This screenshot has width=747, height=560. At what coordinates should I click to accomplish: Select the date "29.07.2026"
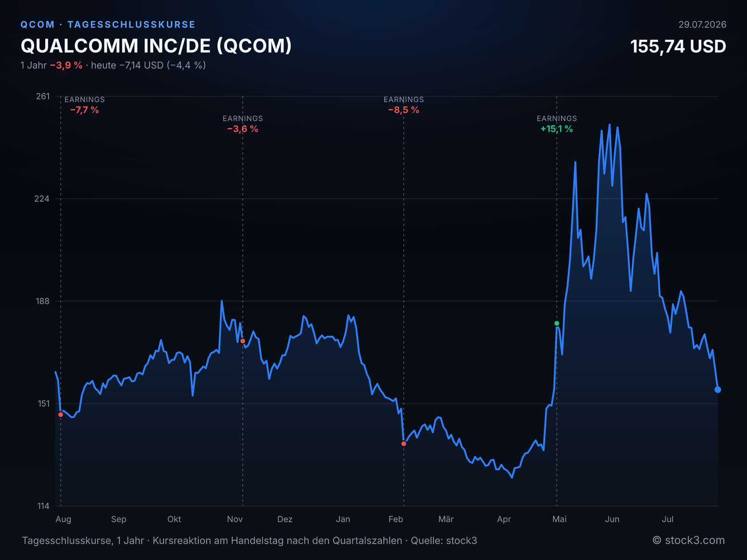pyautogui.click(x=702, y=24)
